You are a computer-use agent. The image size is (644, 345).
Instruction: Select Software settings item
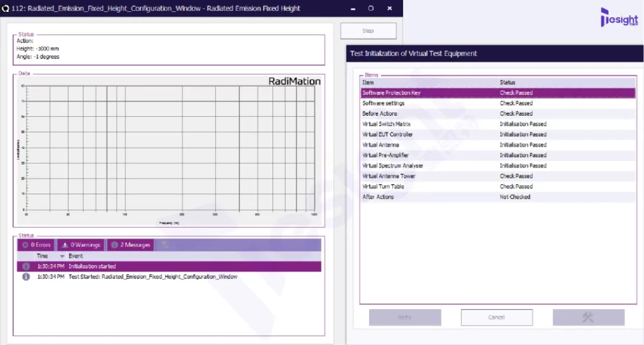click(498, 104)
